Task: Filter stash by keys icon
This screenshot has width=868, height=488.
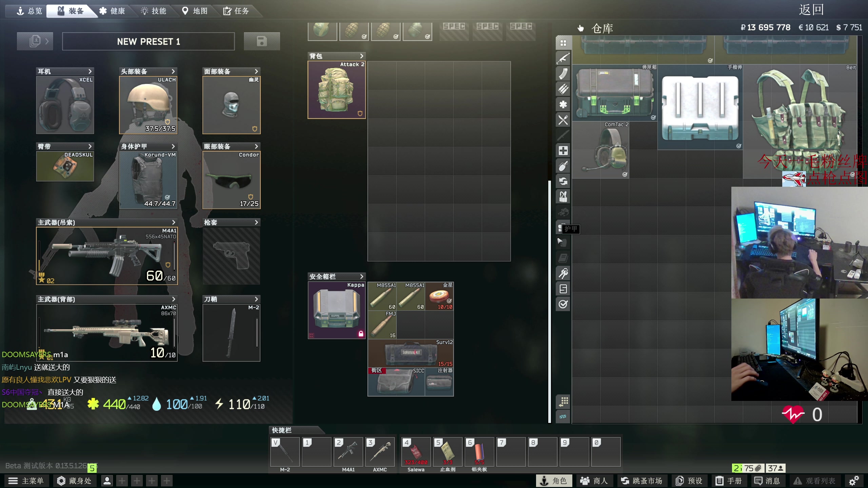Action: click(x=563, y=273)
